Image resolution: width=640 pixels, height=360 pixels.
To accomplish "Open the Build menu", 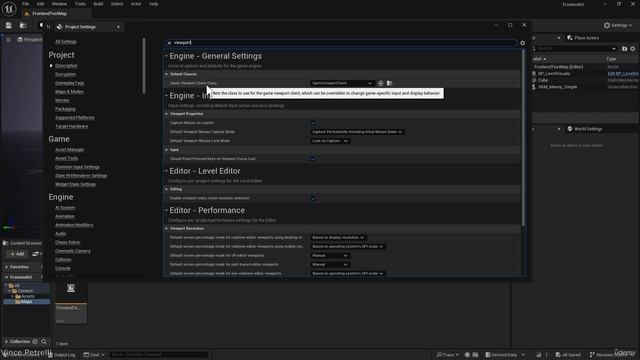I will (x=98, y=4).
